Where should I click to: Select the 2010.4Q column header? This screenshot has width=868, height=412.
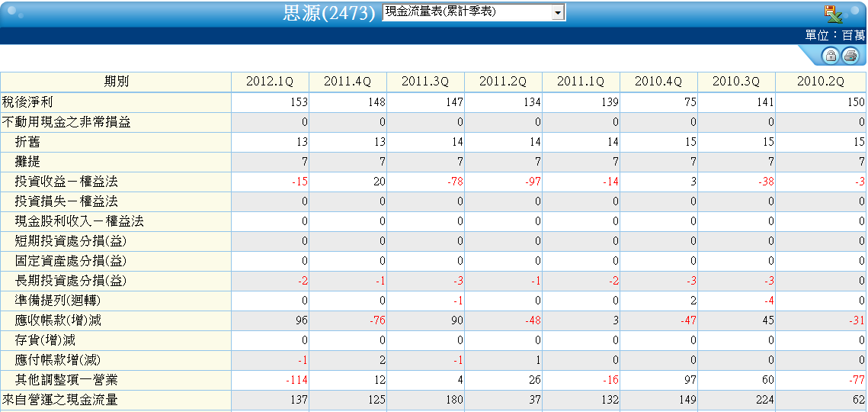pyautogui.click(x=658, y=82)
